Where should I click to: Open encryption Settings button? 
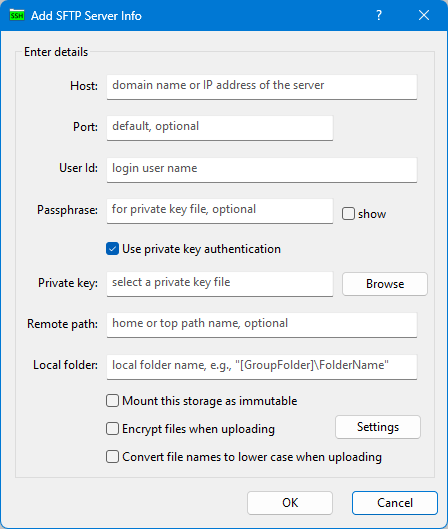click(378, 427)
